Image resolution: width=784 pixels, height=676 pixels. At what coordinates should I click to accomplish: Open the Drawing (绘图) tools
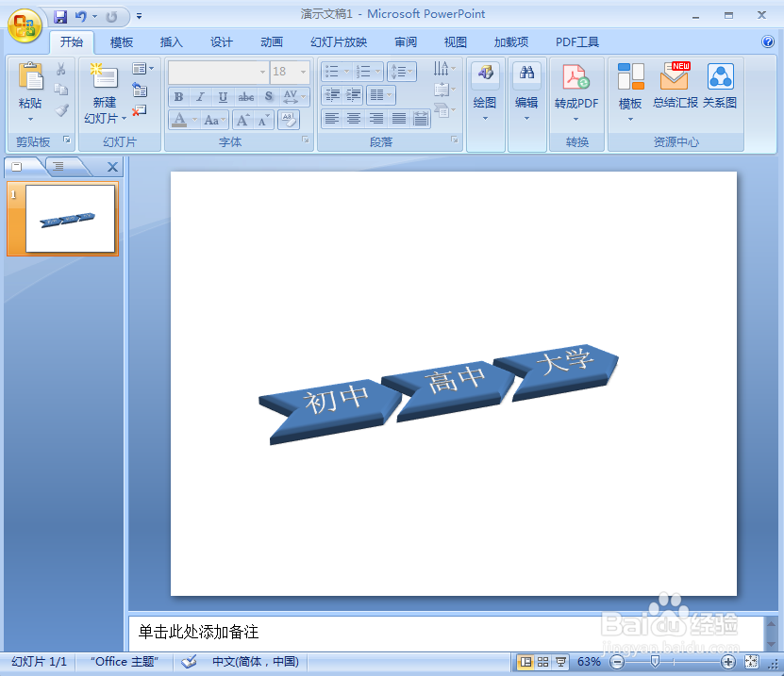[485, 92]
